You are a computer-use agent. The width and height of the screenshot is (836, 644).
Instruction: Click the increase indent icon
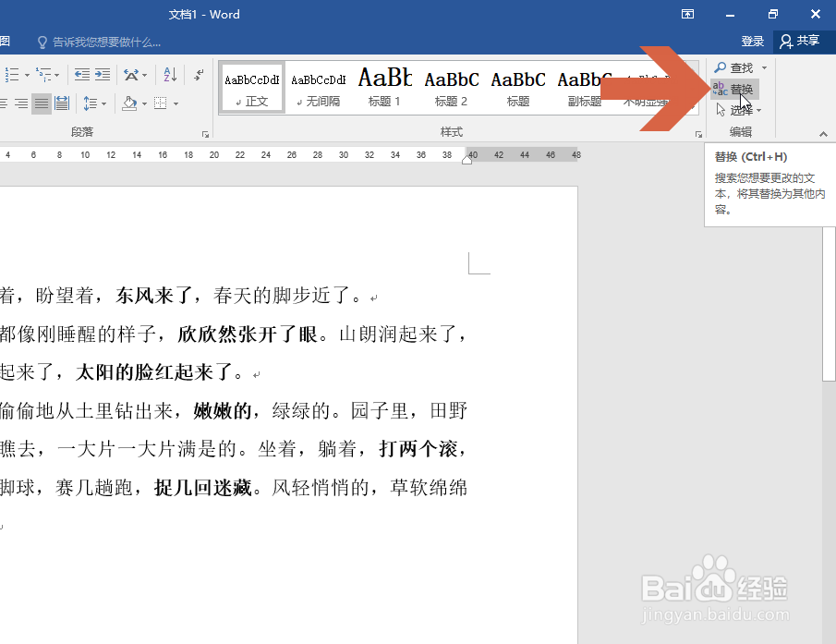point(103,75)
